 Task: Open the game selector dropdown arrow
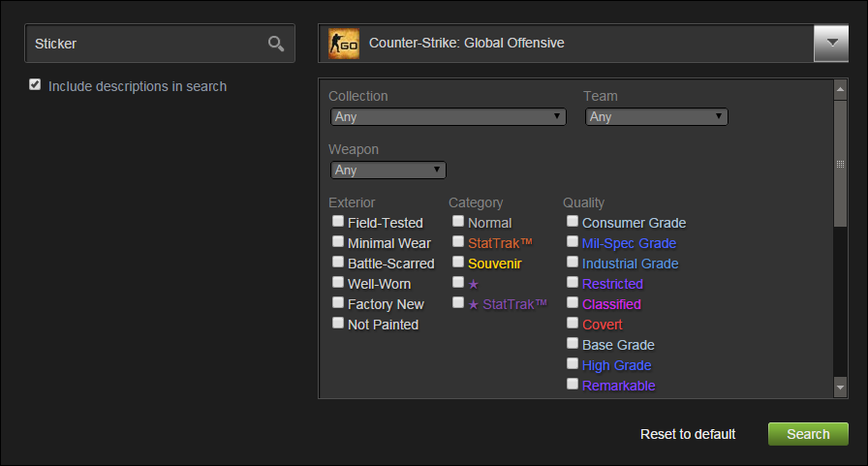831,44
